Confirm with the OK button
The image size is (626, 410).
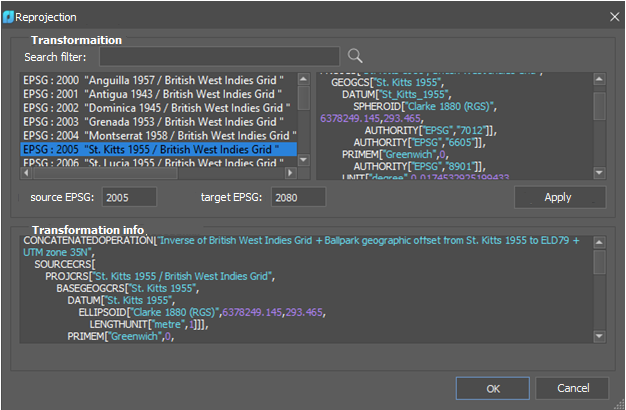(492, 388)
